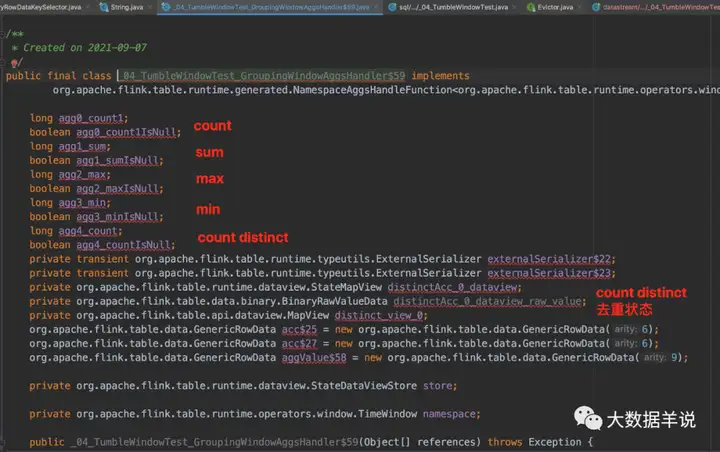Click the field agg4_countIsNull
The height and width of the screenshot is (452, 720).
tap(124, 245)
